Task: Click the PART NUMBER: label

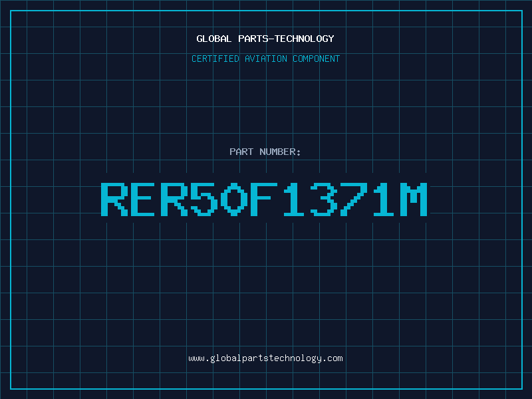Action: pos(265,152)
